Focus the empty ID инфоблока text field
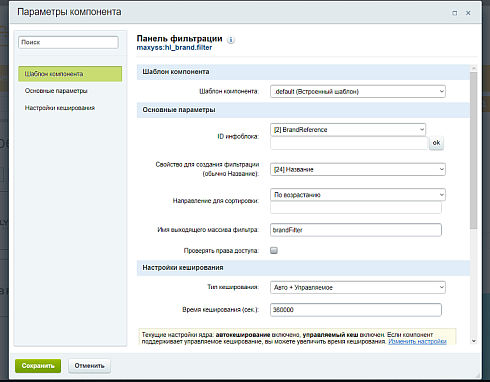The image size is (490, 382). click(x=349, y=143)
